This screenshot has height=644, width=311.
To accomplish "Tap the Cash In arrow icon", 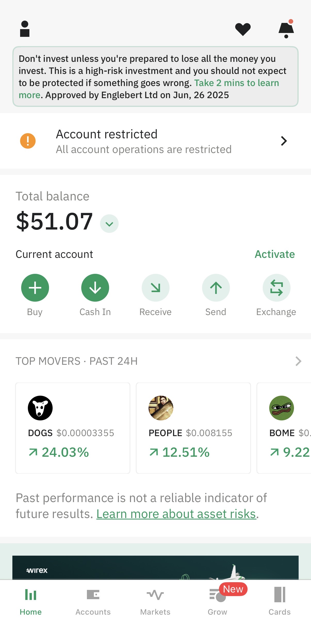I will 95,287.
